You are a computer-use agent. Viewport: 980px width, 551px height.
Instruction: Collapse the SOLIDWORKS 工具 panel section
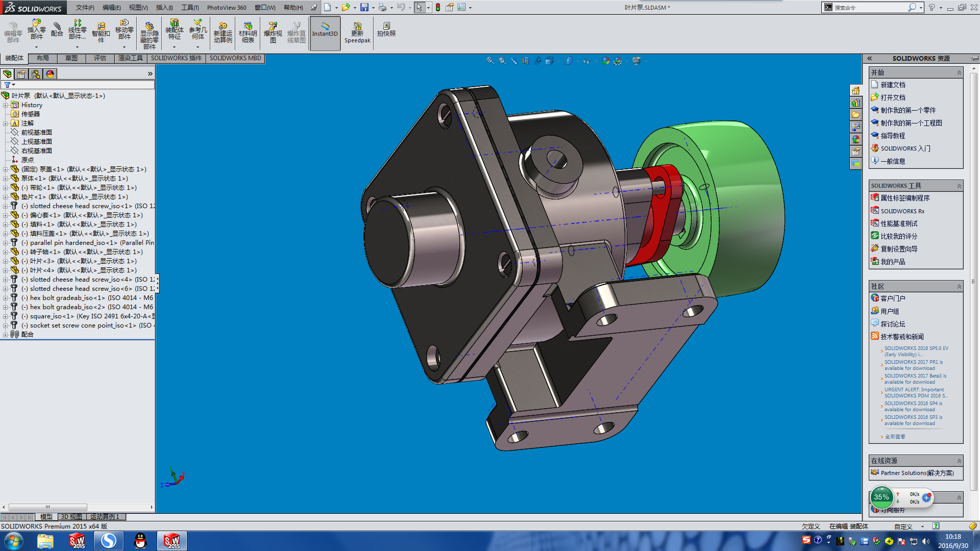click(x=959, y=186)
